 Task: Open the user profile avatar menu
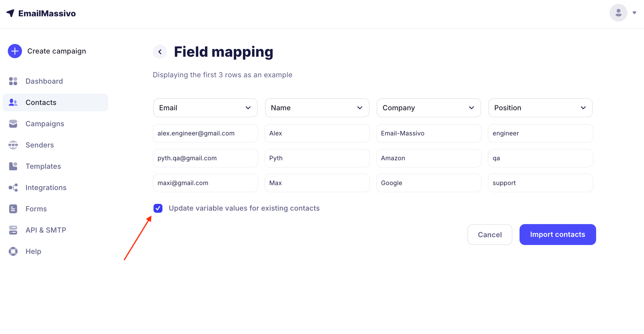[618, 13]
